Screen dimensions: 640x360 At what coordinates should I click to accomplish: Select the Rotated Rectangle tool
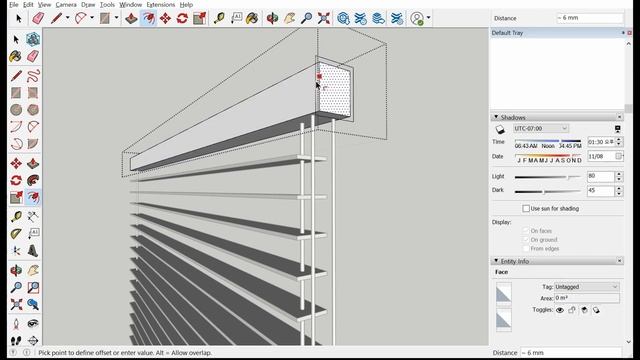pyautogui.click(x=33, y=93)
